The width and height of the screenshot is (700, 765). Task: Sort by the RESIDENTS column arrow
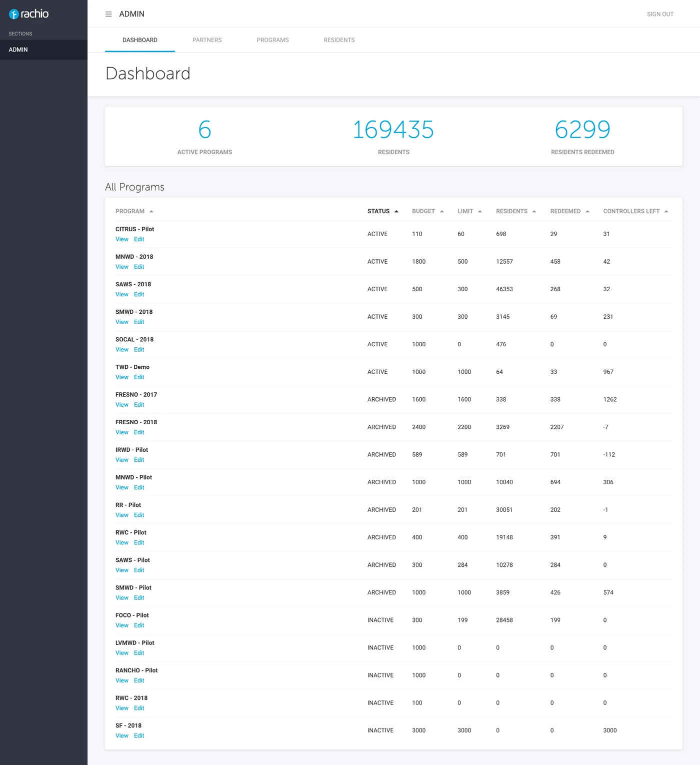[x=534, y=211]
